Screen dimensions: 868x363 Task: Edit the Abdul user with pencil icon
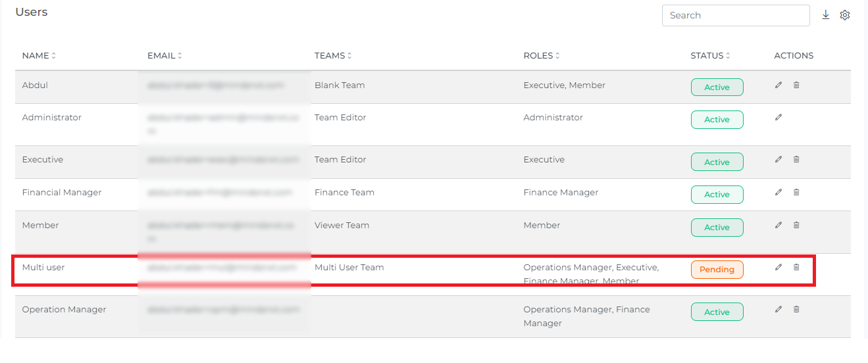[779, 85]
